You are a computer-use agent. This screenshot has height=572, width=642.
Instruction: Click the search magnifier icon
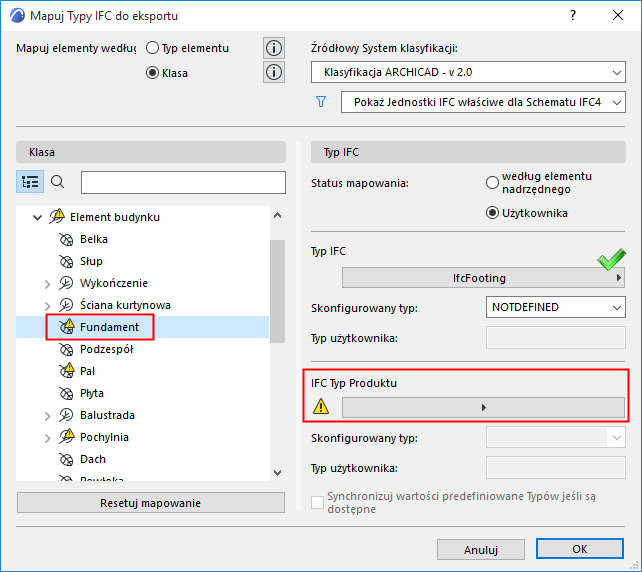[x=57, y=181]
